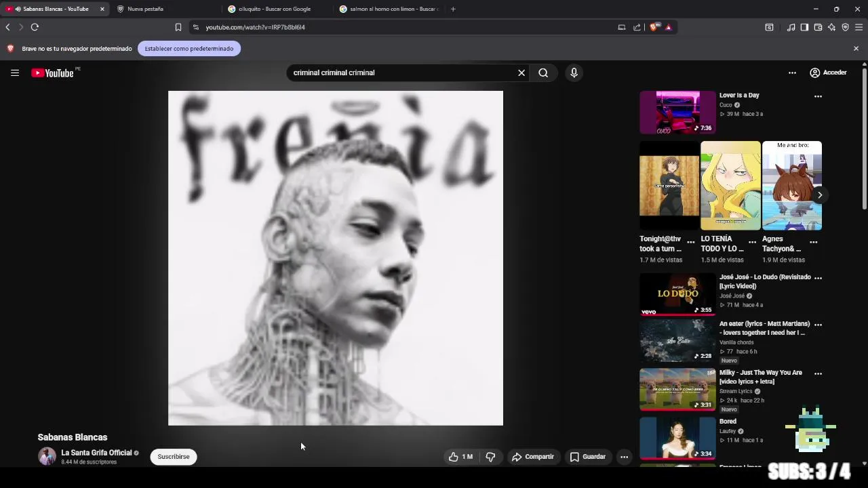Save video using Guardar
Screen dimensions: 868x488
coord(587,457)
